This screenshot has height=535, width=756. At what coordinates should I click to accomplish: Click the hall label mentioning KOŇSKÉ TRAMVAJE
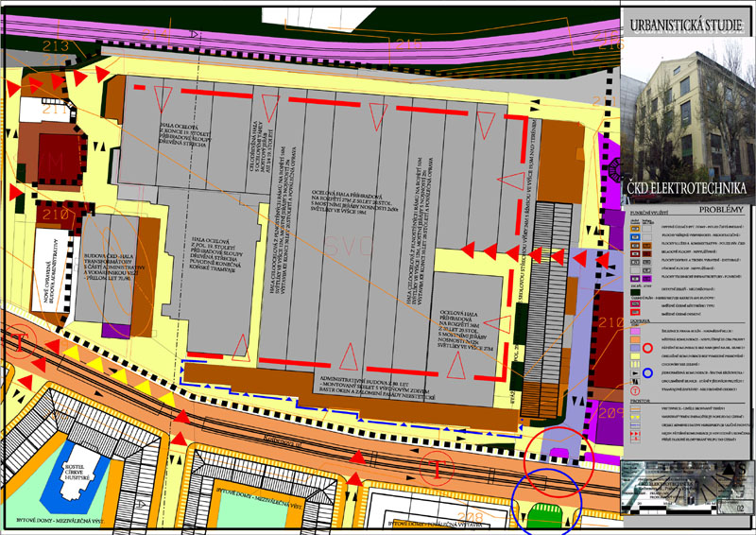(x=216, y=253)
